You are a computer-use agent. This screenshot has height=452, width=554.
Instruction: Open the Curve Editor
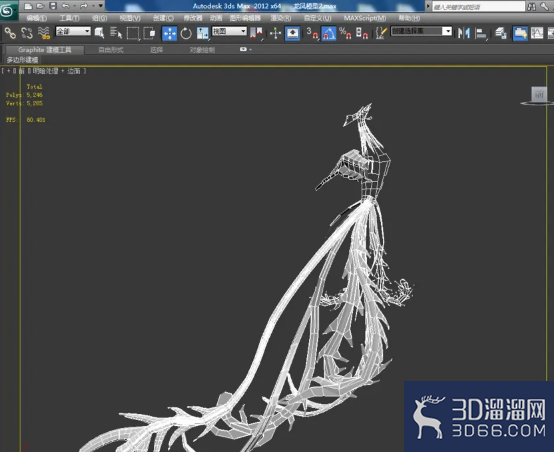(537, 34)
